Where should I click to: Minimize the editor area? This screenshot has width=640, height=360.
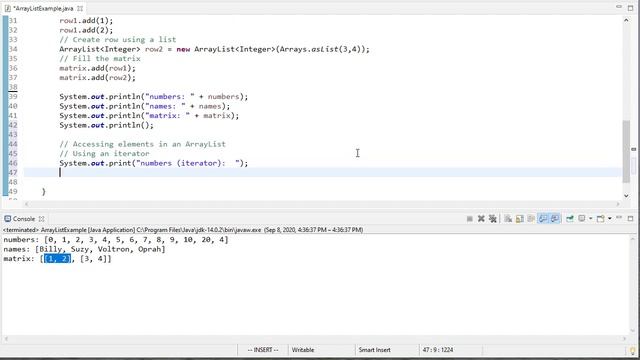point(619,7)
